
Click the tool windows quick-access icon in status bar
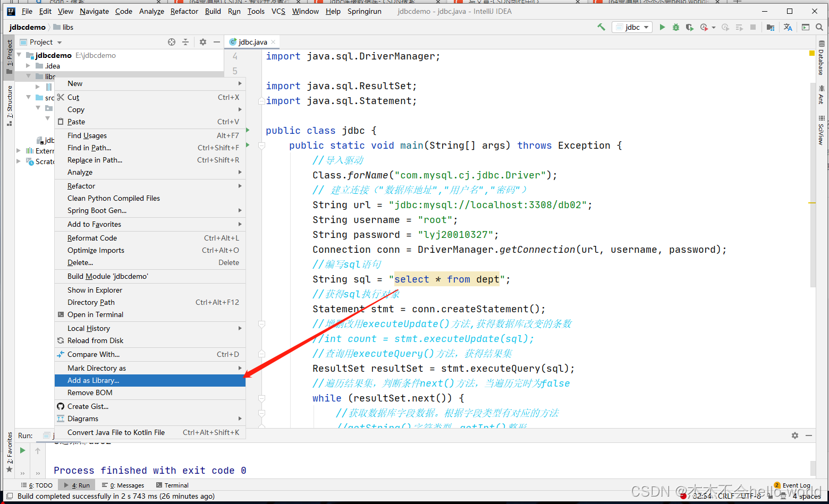point(10,496)
